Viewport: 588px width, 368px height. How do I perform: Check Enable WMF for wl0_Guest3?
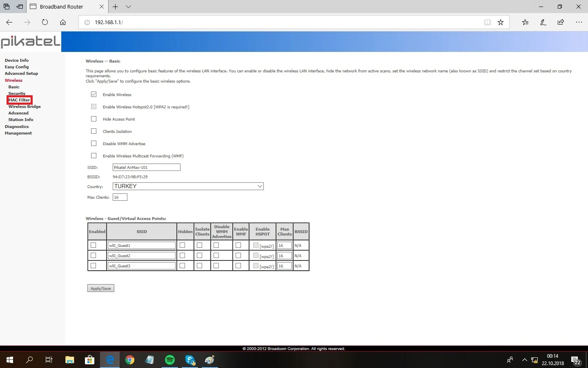[x=238, y=266]
